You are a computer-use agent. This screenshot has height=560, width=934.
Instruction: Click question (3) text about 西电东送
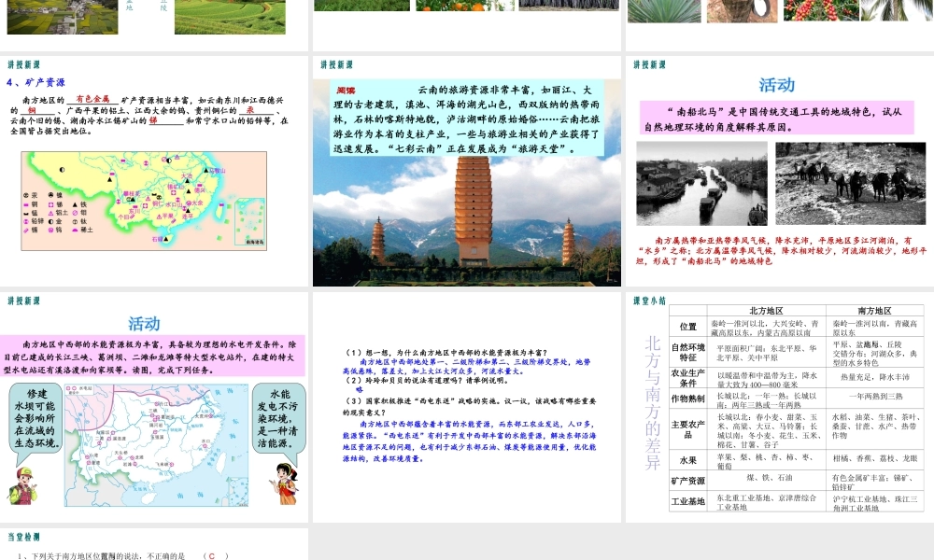click(x=470, y=406)
